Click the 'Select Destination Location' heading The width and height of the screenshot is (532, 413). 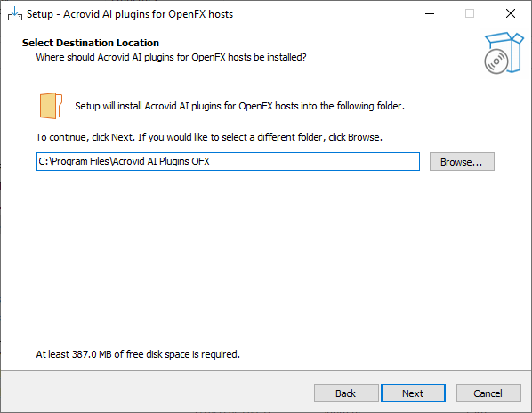click(x=91, y=43)
